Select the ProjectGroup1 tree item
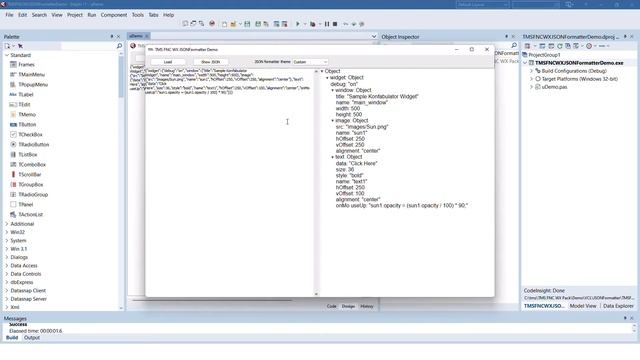Screen dimensions: 640x360 (544, 55)
